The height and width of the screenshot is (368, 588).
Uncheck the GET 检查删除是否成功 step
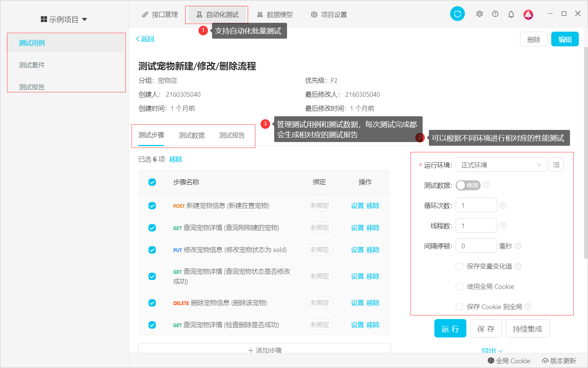[x=152, y=325]
